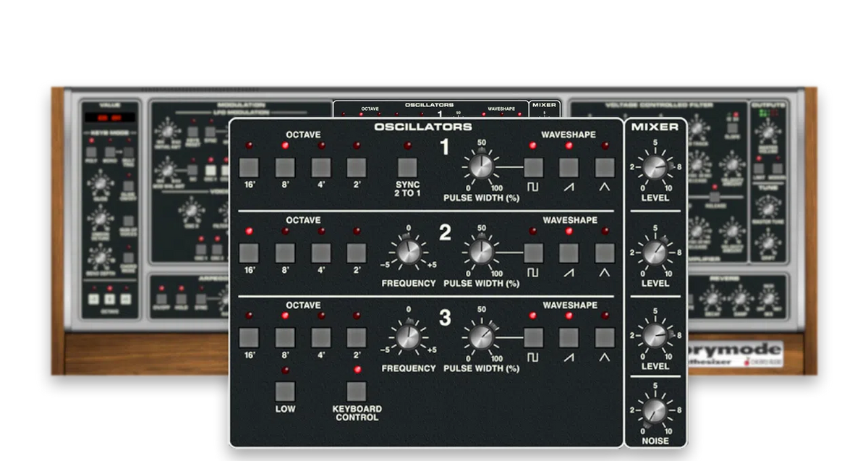
Task: Enable the 4' octave on Oscillator 1
Action: coord(320,168)
